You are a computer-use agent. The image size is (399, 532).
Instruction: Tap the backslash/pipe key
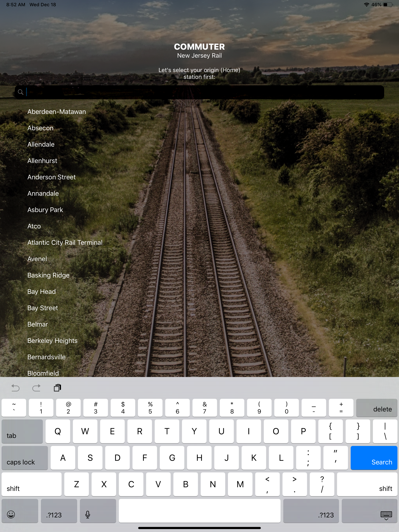point(385,432)
